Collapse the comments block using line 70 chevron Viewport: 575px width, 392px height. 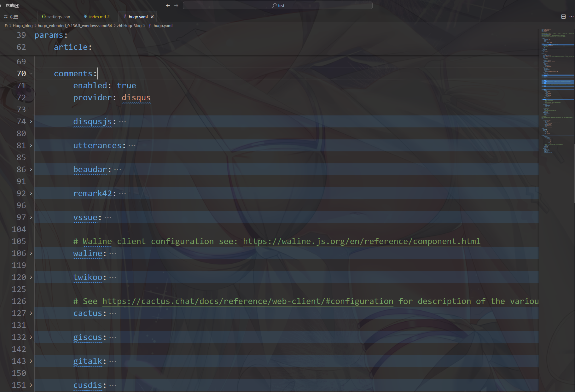(x=30, y=73)
